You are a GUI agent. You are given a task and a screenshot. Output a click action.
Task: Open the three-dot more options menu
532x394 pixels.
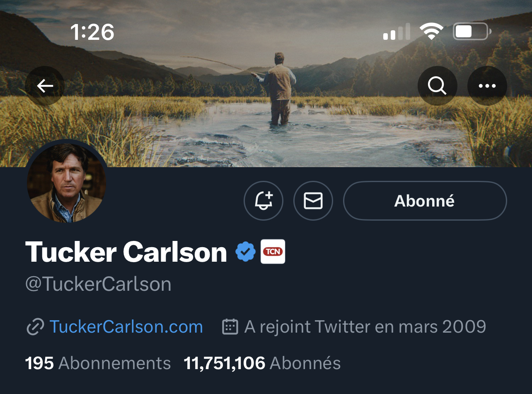point(487,86)
